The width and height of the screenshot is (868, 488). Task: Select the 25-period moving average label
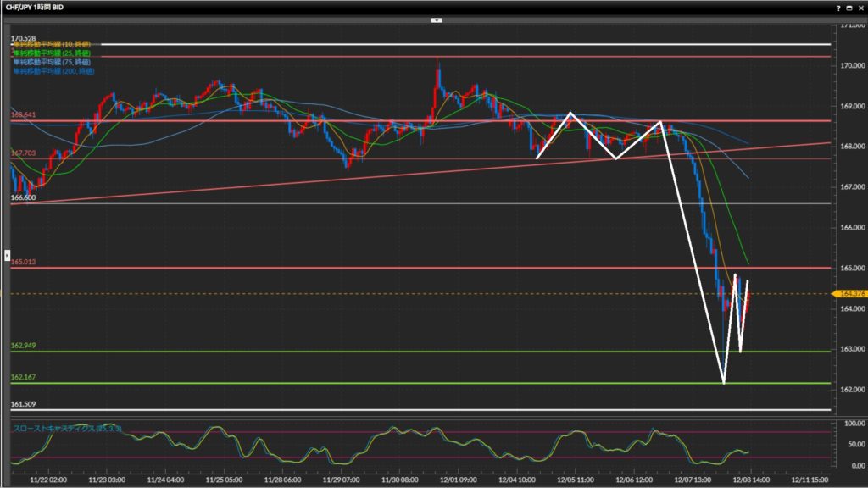point(51,53)
